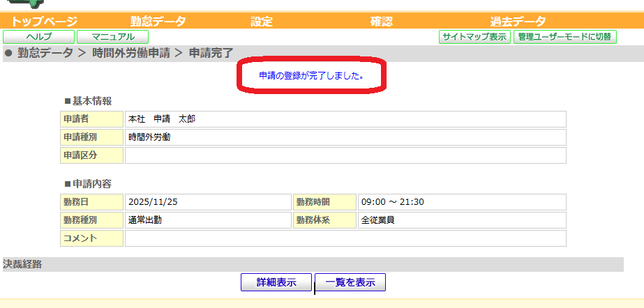The height and width of the screenshot is (308, 644).
Task: Switch to 管理ユーザーモード
Action: [564, 37]
